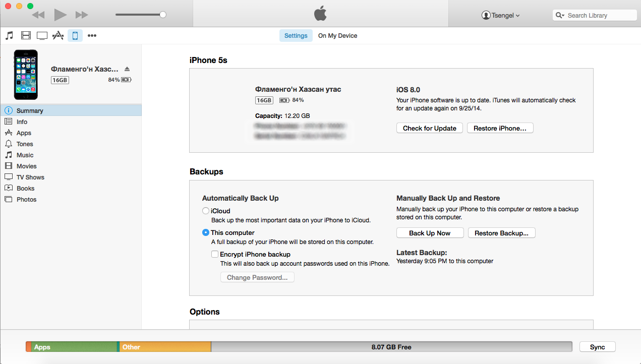Open the Music library icon in toolbar

coord(9,35)
